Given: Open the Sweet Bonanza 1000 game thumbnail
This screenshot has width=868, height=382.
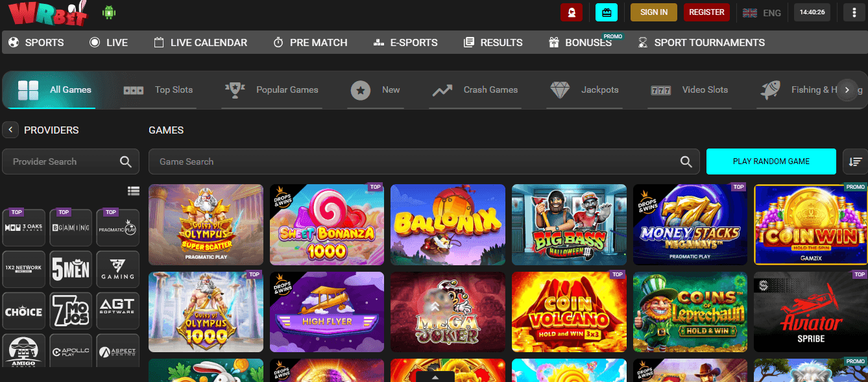Looking at the screenshot, I should tap(326, 224).
